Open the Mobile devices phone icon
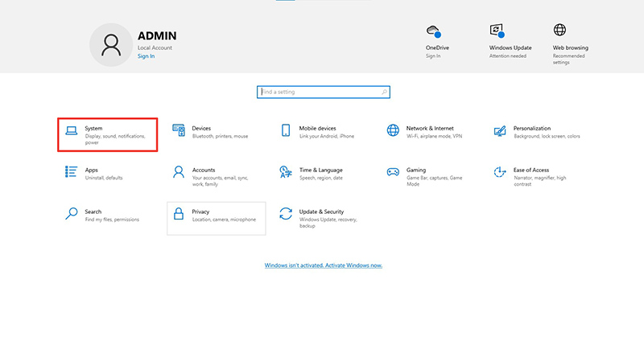The height and width of the screenshot is (345, 644). click(286, 130)
